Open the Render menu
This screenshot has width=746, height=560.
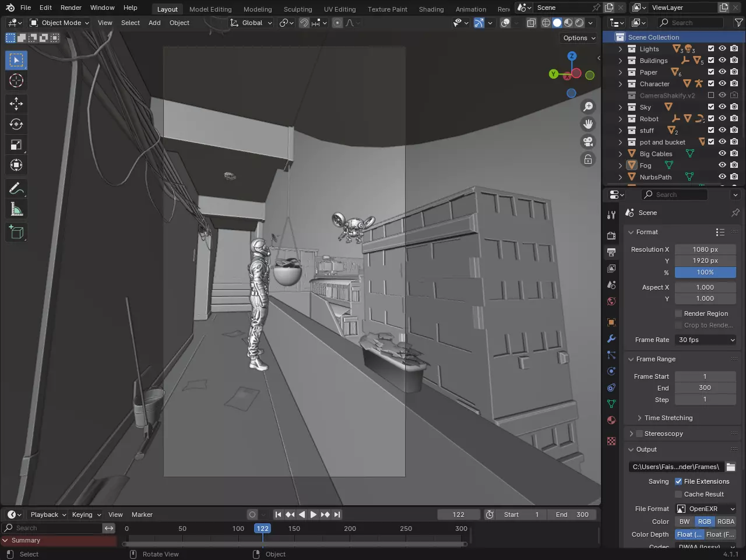tap(71, 8)
